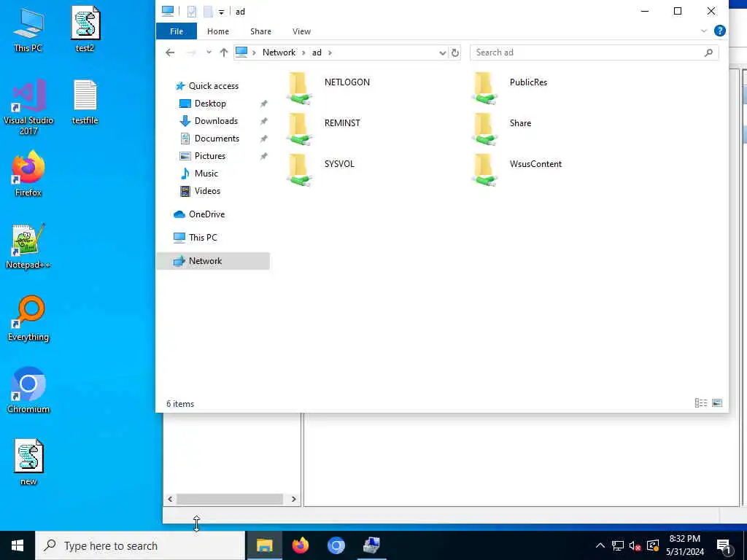Expand the Network breadcrumb chevron
Viewport: 747px width, 560px height.
(303, 52)
